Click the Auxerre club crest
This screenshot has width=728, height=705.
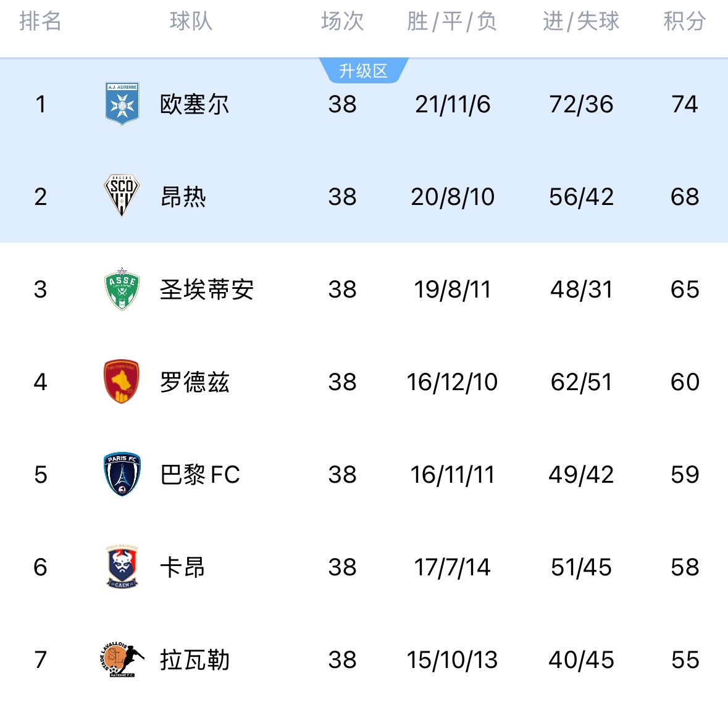click(x=122, y=104)
